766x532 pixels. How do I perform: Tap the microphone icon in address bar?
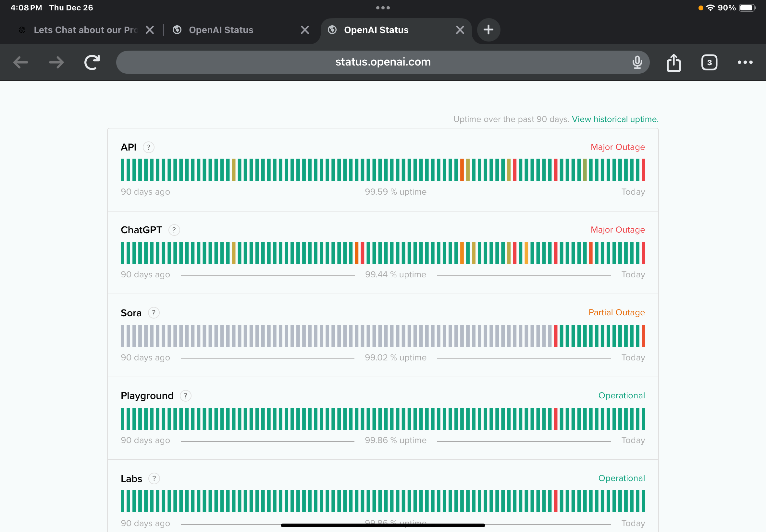[x=637, y=62]
